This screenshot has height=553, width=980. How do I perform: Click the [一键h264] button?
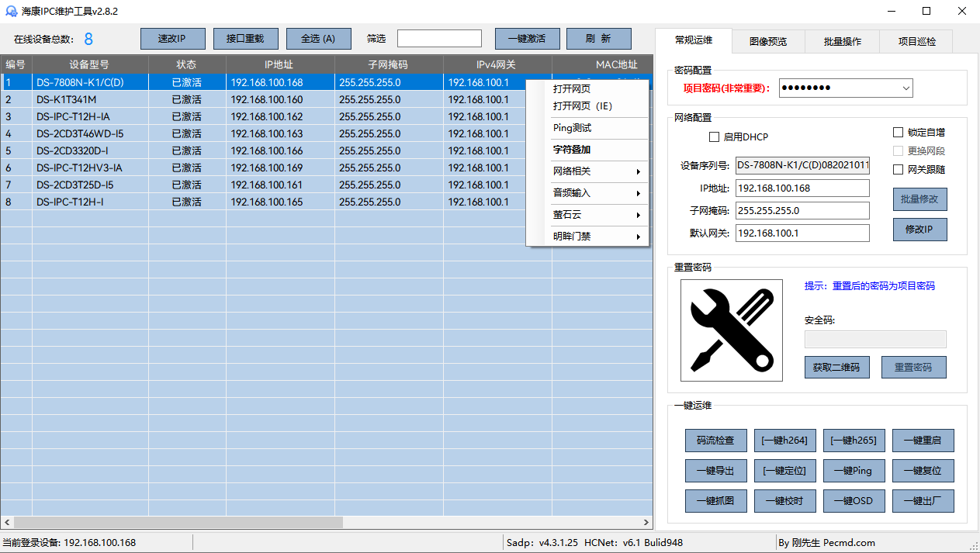tap(784, 441)
